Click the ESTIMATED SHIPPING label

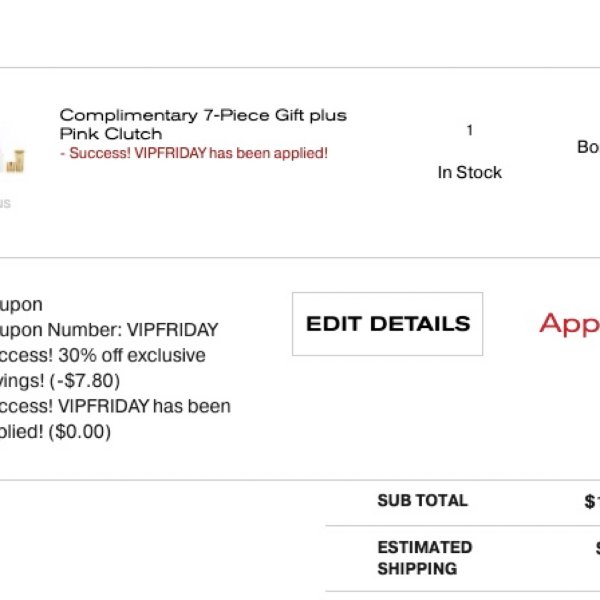(425, 558)
